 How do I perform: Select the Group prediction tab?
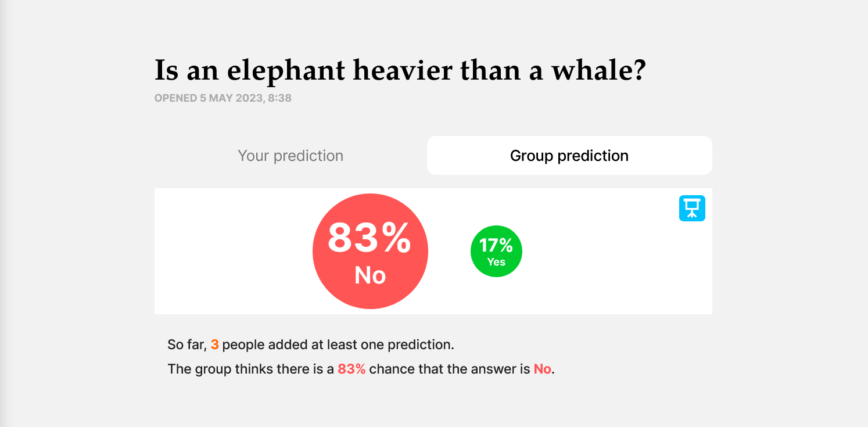coord(569,156)
